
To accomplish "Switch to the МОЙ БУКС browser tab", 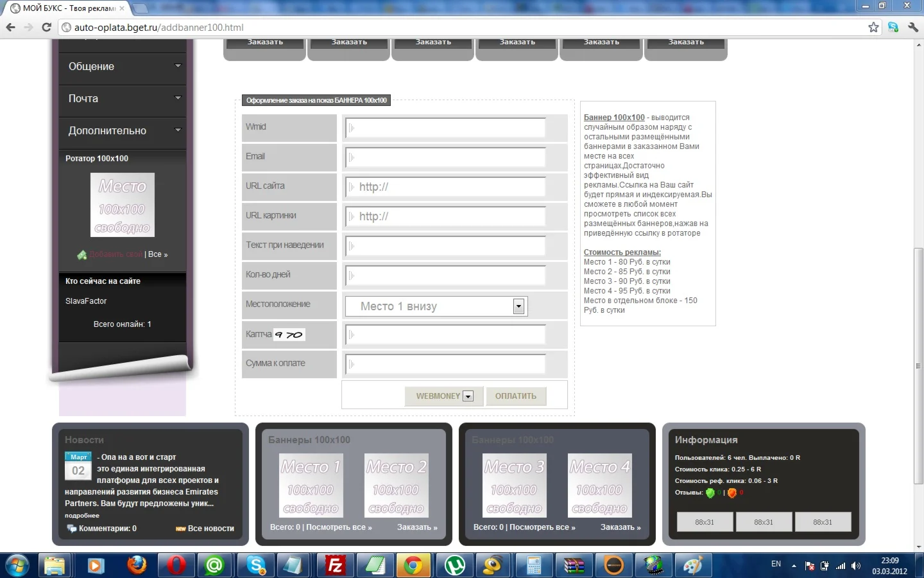I will [x=68, y=8].
